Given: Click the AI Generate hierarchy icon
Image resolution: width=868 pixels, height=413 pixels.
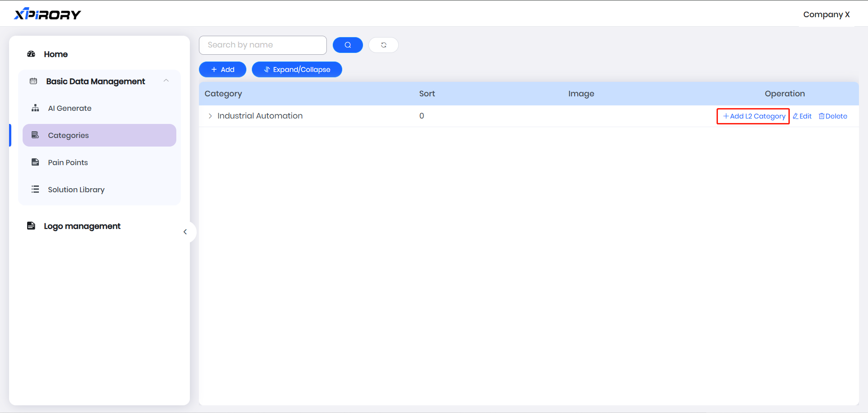Looking at the screenshot, I should tap(35, 108).
